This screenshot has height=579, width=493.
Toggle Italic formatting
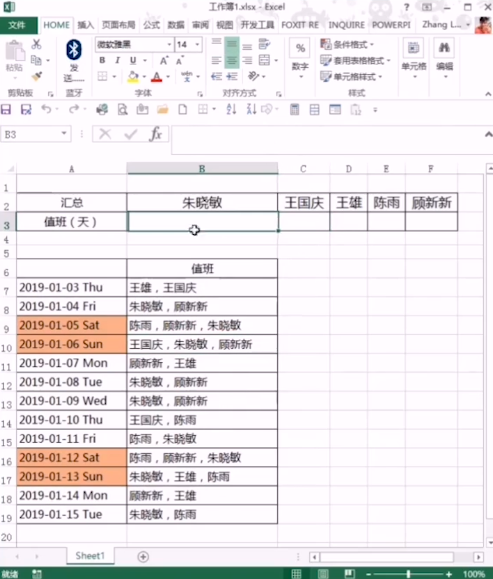click(x=117, y=60)
